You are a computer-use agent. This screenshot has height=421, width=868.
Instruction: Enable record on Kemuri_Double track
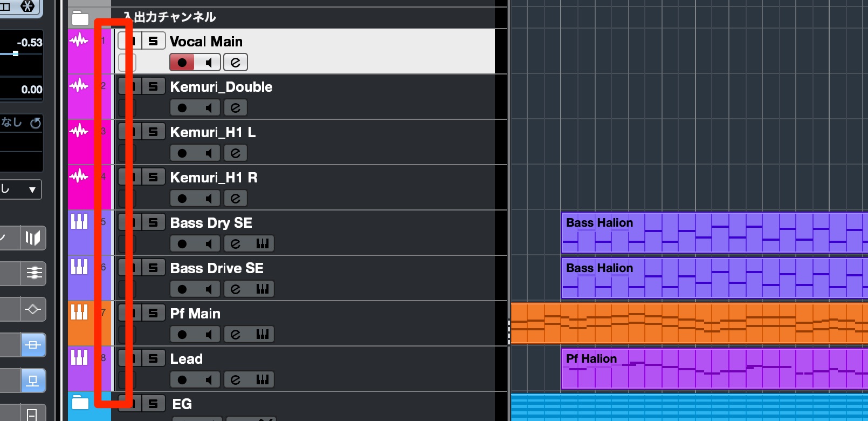coord(182,108)
